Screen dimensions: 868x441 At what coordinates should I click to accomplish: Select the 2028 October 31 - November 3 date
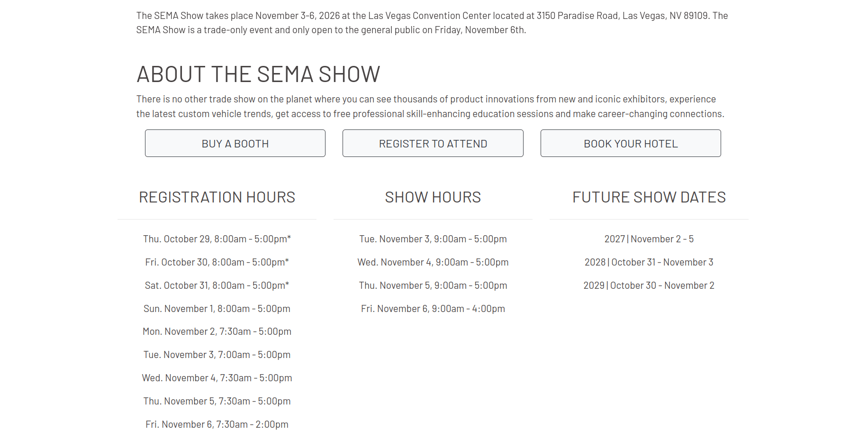coord(649,262)
